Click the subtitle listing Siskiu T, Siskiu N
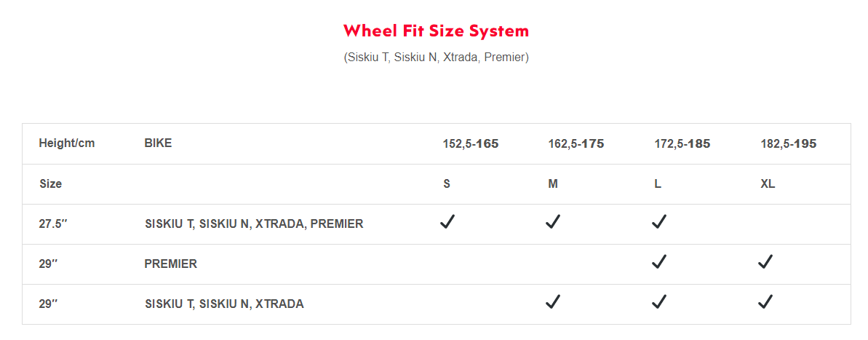The width and height of the screenshot is (868, 340). click(x=437, y=58)
